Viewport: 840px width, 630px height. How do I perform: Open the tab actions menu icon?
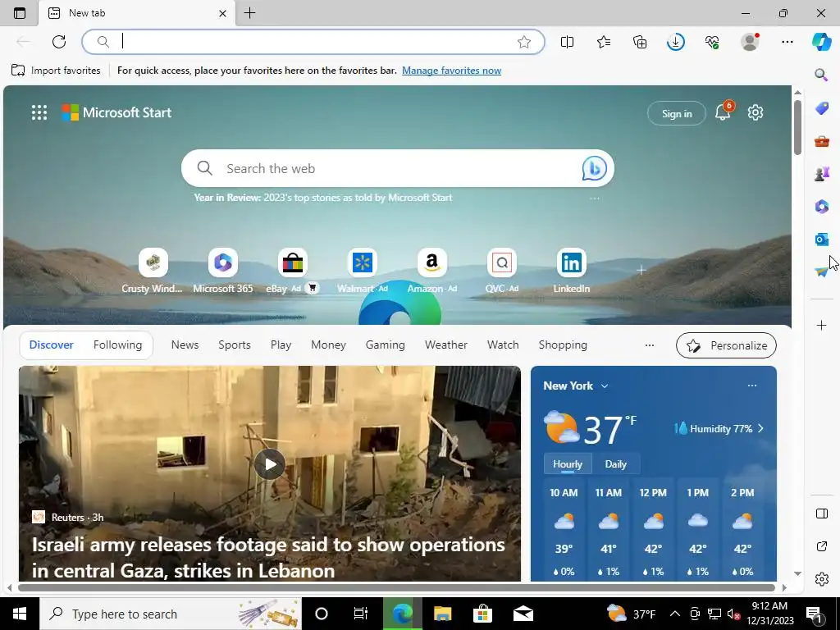pos(20,13)
